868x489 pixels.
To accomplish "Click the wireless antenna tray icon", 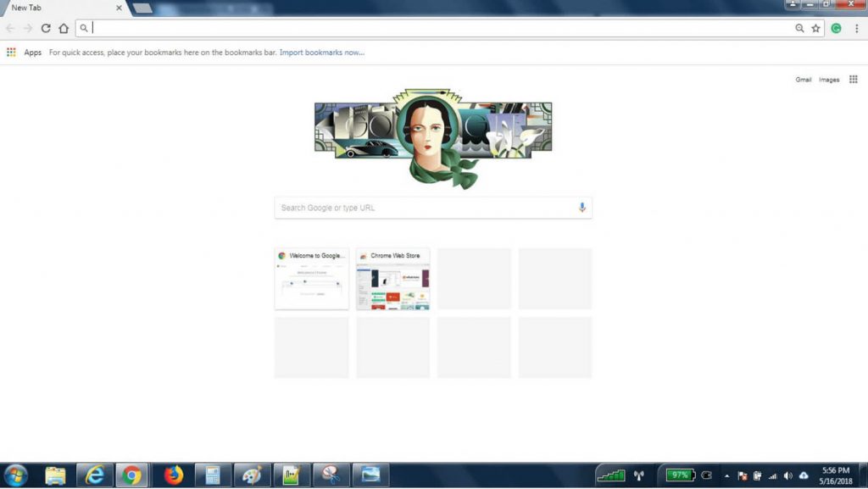I will (x=639, y=475).
